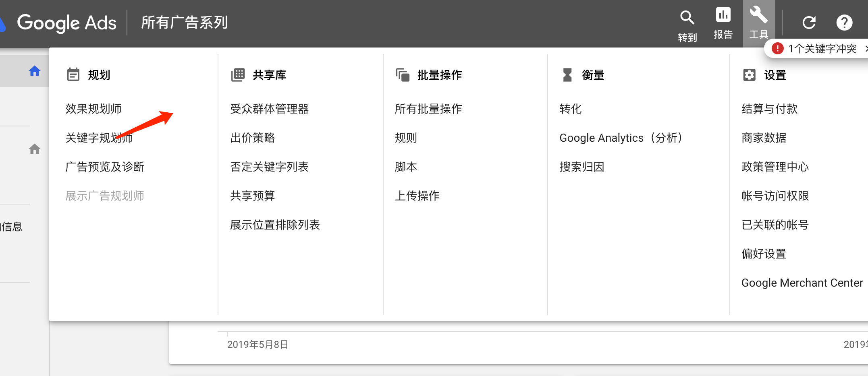Open 脚本 scripts

tap(406, 167)
